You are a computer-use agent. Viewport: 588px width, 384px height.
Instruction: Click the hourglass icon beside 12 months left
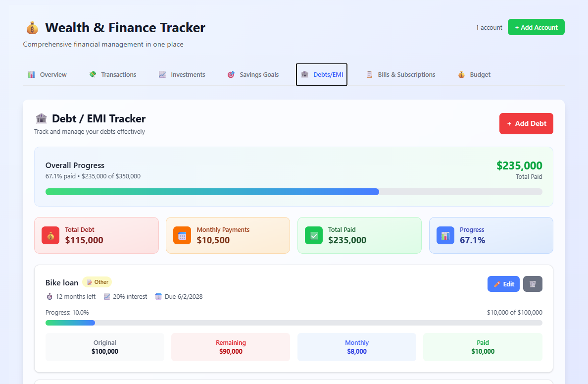click(x=49, y=296)
